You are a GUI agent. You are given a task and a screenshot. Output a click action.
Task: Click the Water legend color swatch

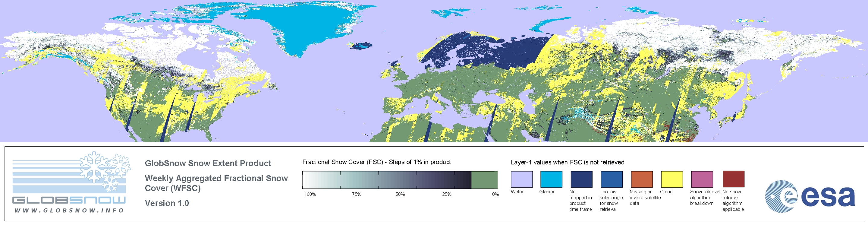[522, 179]
